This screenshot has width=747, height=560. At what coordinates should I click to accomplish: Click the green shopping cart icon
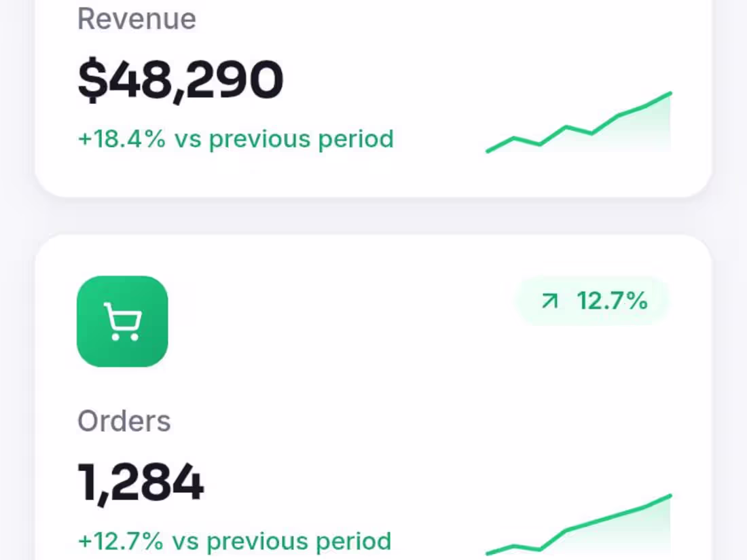click(122, 322)
